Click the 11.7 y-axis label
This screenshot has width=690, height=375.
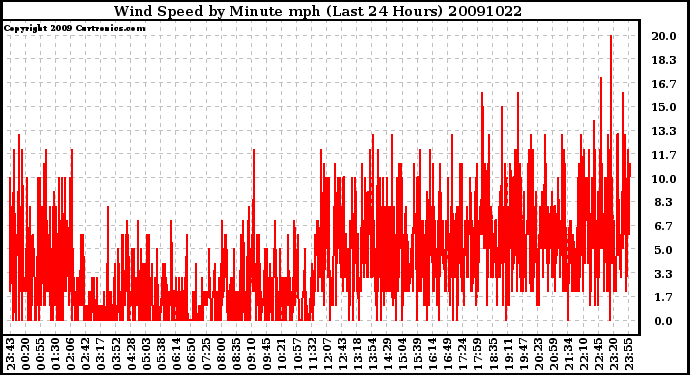pos(664,155)
